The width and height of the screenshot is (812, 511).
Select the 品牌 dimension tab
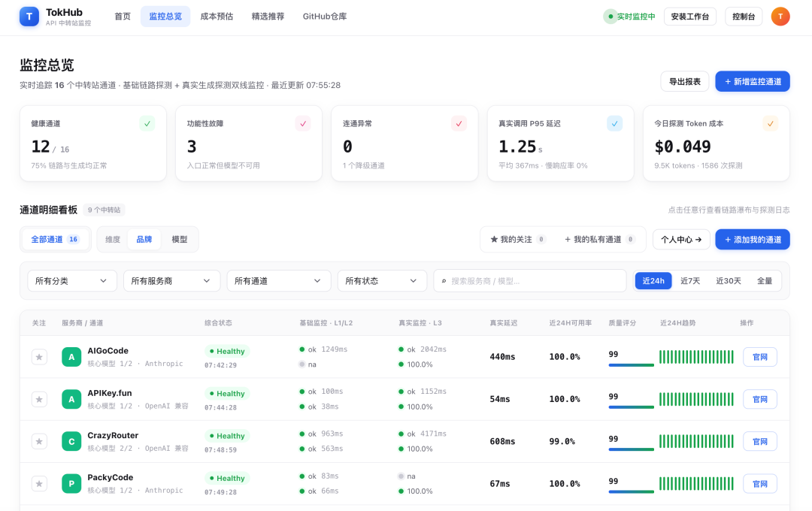pyautogui.click(x=144, y=239)
